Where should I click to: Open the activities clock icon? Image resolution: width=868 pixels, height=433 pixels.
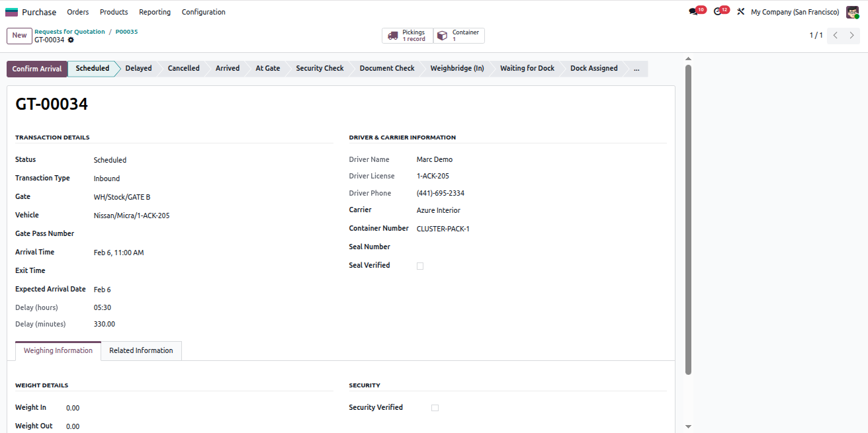717,12
